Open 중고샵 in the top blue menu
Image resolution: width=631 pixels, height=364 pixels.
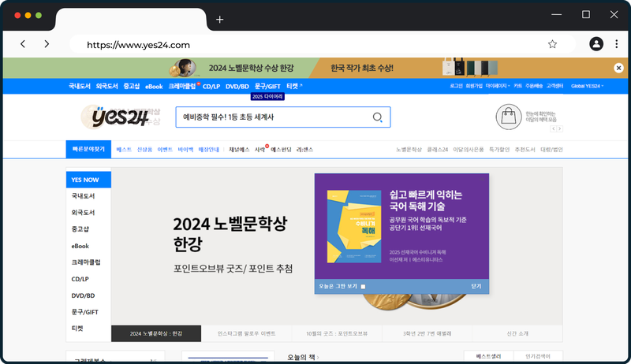click(131, 86)
